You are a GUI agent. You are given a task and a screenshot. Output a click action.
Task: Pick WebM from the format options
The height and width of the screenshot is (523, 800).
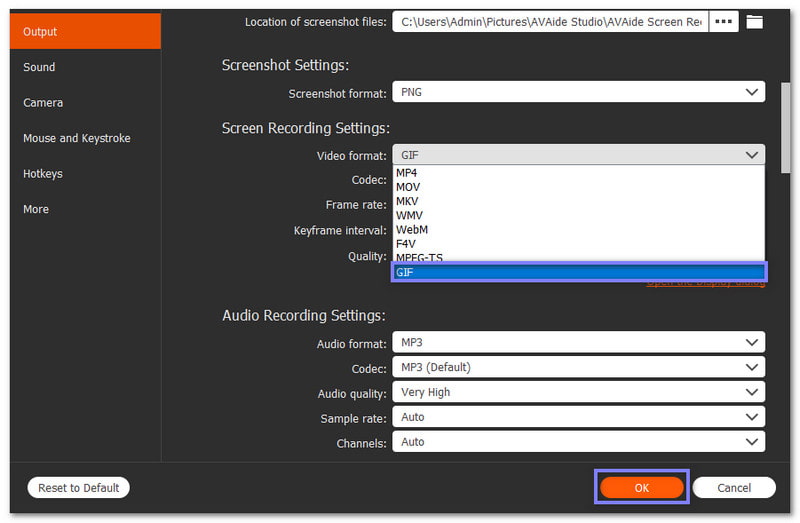(411, 229)
